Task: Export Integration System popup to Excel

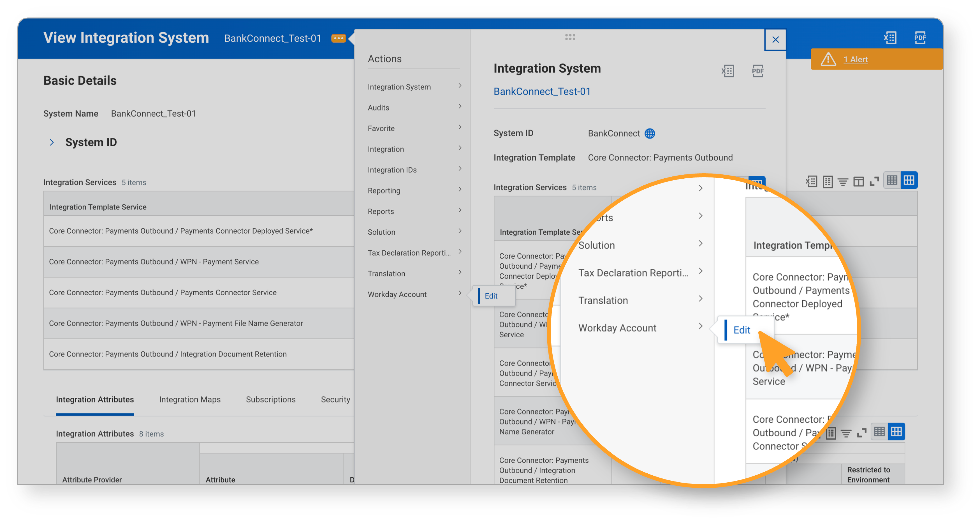Action: tap(728, 71)
